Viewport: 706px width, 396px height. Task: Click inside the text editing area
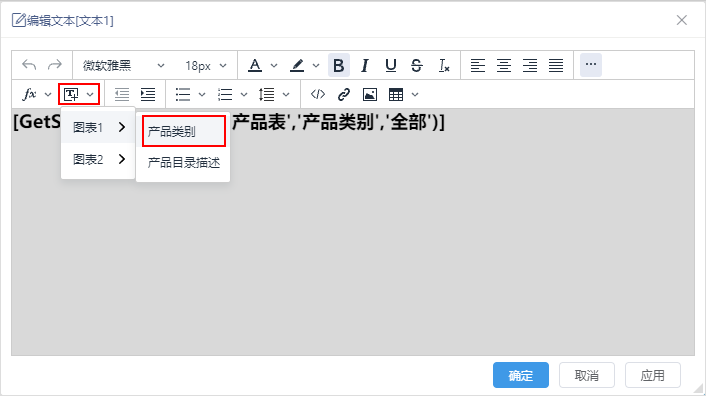(x=353, y=232)
